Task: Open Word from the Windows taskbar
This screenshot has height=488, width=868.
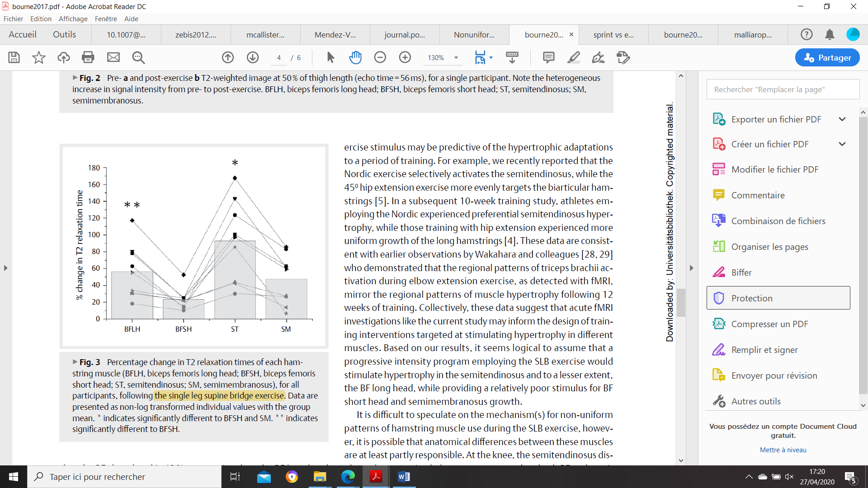Action: (x=404, y=477)
